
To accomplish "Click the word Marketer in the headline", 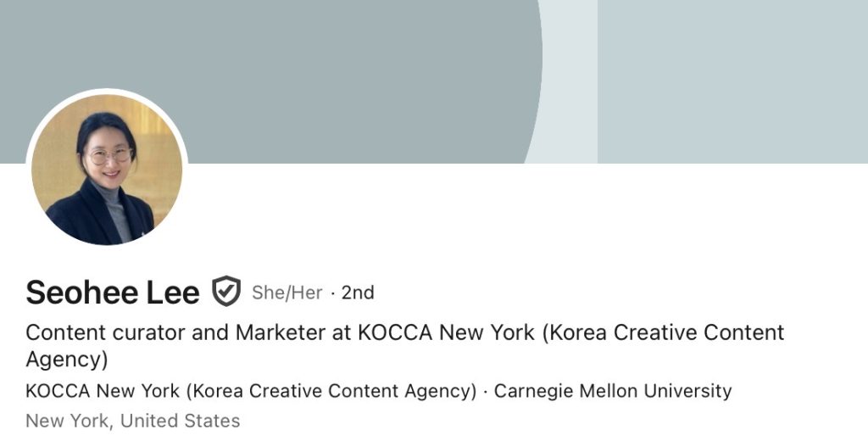I will (280, 332).
